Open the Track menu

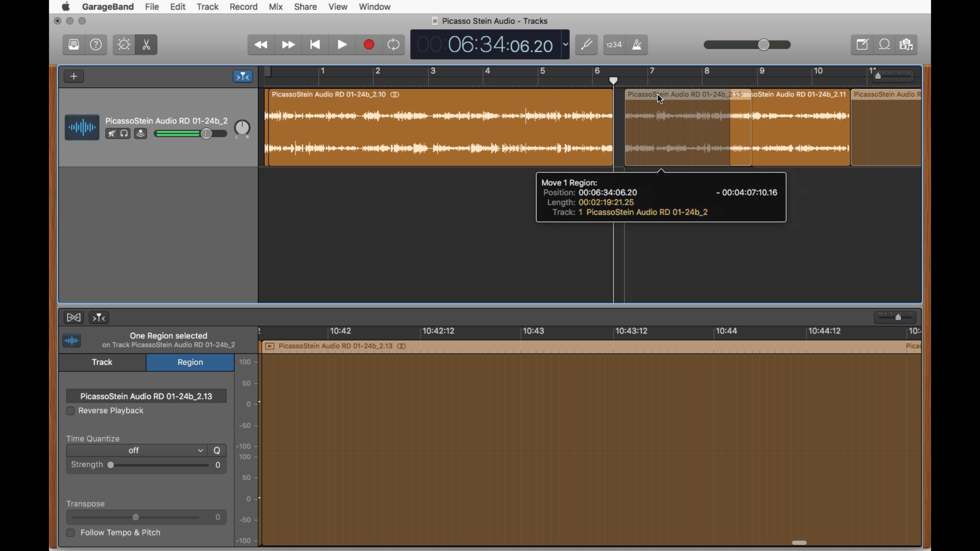click(x=208, y=7)
